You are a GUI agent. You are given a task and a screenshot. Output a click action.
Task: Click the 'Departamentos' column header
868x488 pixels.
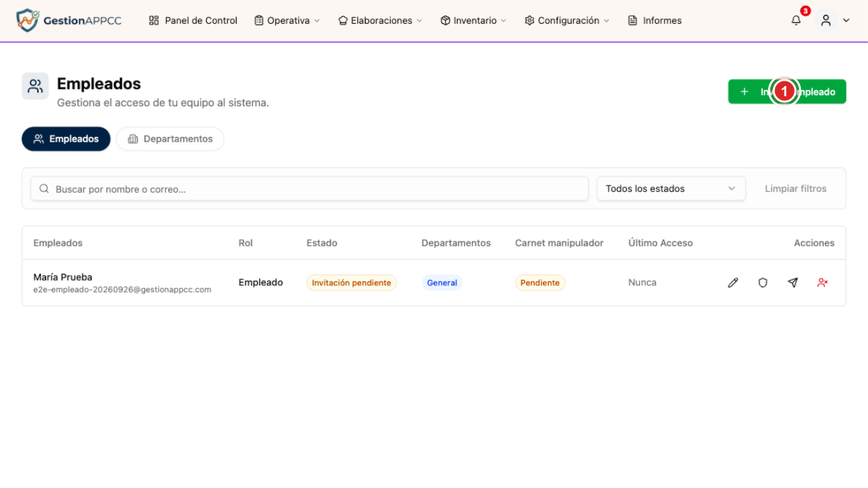click(456, 243)
